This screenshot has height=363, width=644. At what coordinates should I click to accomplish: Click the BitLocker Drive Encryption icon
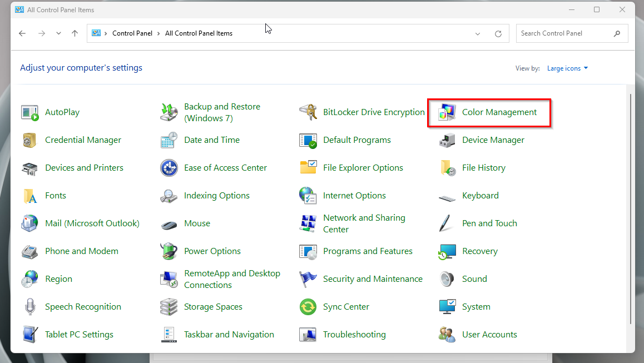click(308, 112)
